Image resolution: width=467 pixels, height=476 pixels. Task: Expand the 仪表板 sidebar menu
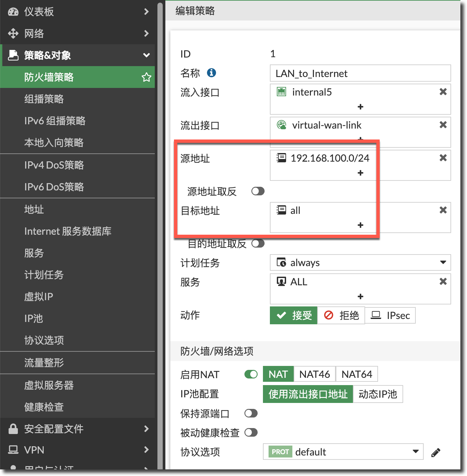(x=77, y=12)
